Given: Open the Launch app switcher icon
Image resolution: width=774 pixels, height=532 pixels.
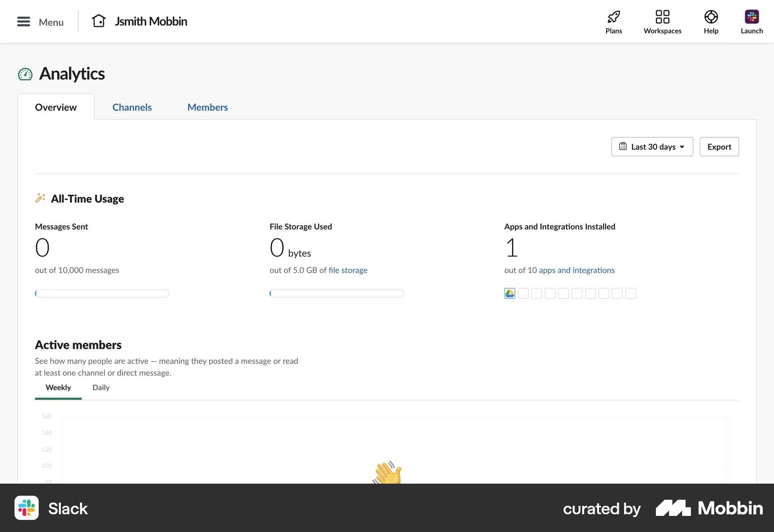Looking at the screenshot, I should (751, 17).
